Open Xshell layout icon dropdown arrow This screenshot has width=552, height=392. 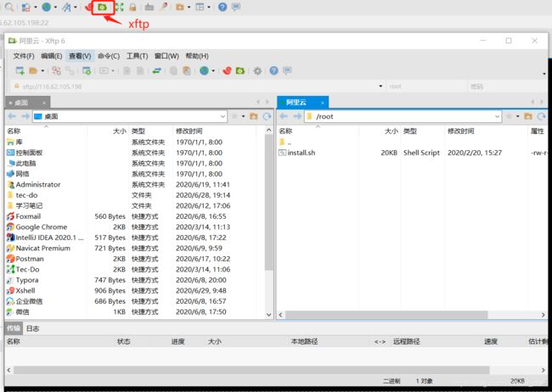pyautogui.click(x=209, y=7)
